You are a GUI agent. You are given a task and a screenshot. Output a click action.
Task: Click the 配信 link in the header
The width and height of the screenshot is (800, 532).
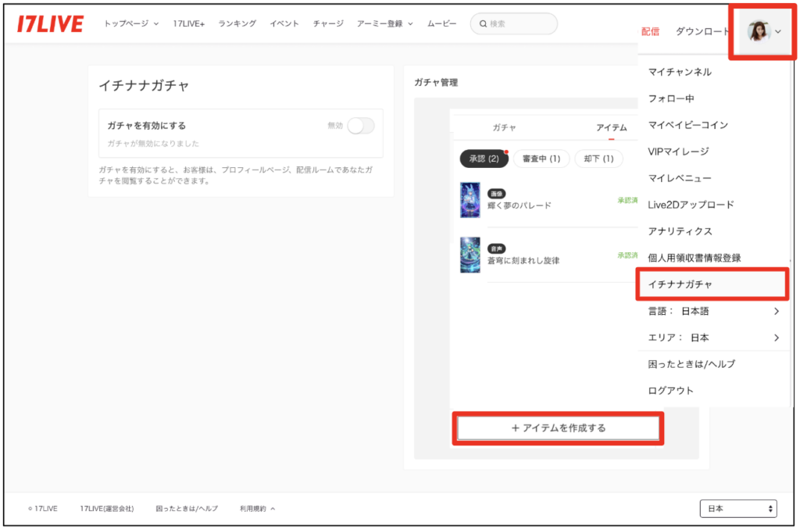[650, 31]
